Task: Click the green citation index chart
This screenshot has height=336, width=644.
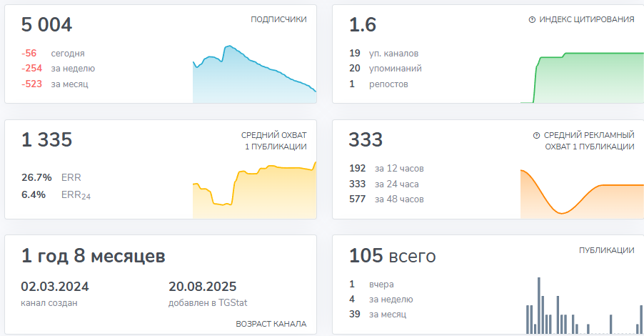Action: point(582,79)
